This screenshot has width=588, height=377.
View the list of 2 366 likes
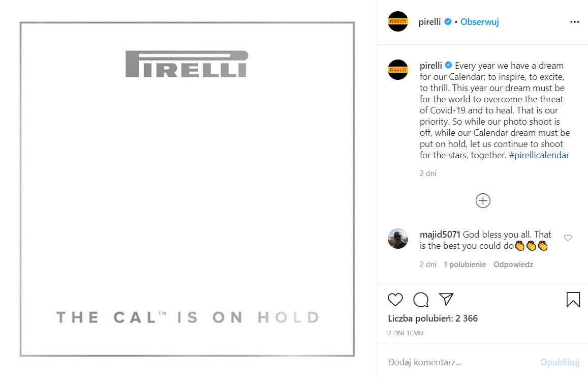pos(433,318)
